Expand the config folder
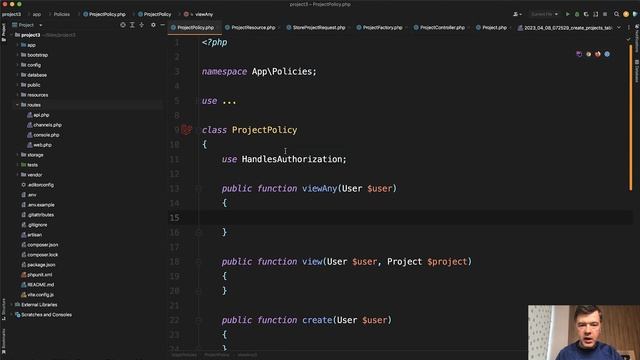Viewport: 640px width, 360px height. click(17, 65)
